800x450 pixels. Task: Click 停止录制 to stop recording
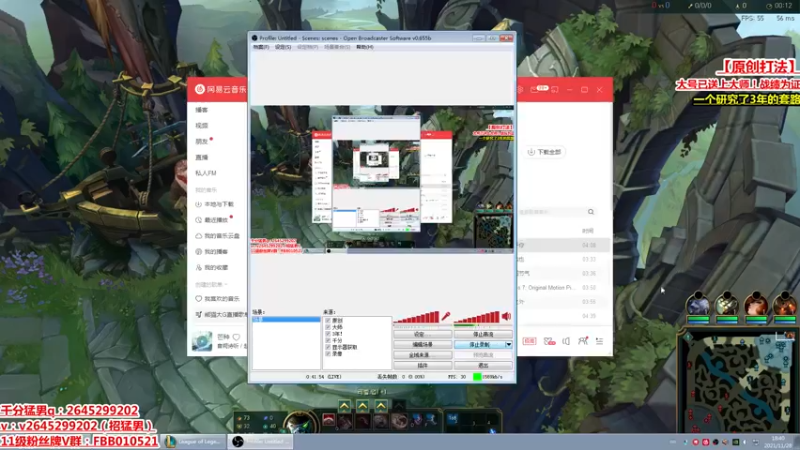pyautogui.click(x=479, y=344)
